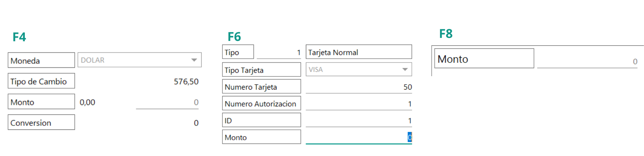Open the Tipo Tarjeta VISA dropdown
644x156 pixels.
[352, 69]
